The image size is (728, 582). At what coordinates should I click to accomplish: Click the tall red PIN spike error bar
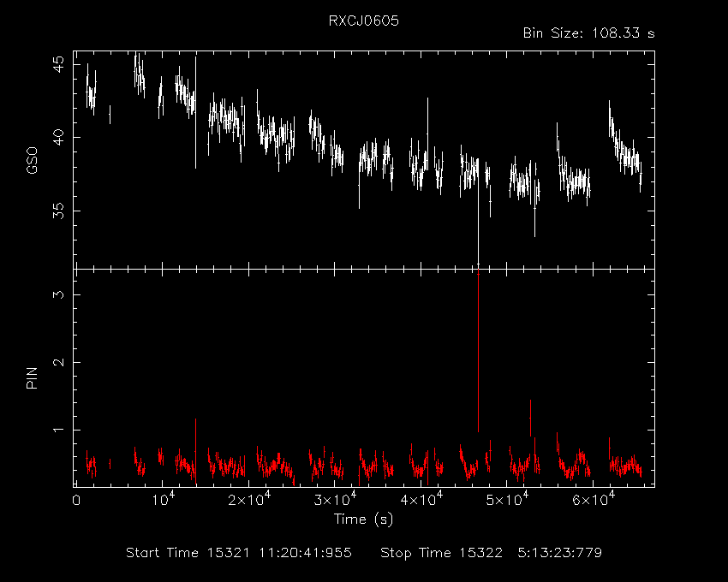coord(478,351)
